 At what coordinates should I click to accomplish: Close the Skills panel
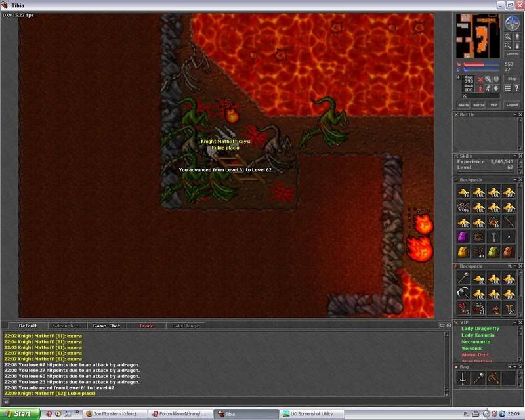[x=520, y=156]
